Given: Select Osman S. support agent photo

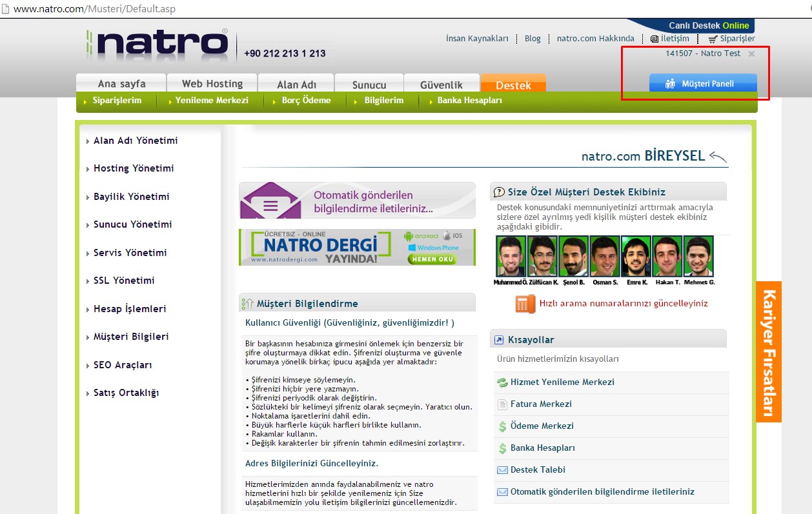Looking at the screenshot, I should pos(605,257).
